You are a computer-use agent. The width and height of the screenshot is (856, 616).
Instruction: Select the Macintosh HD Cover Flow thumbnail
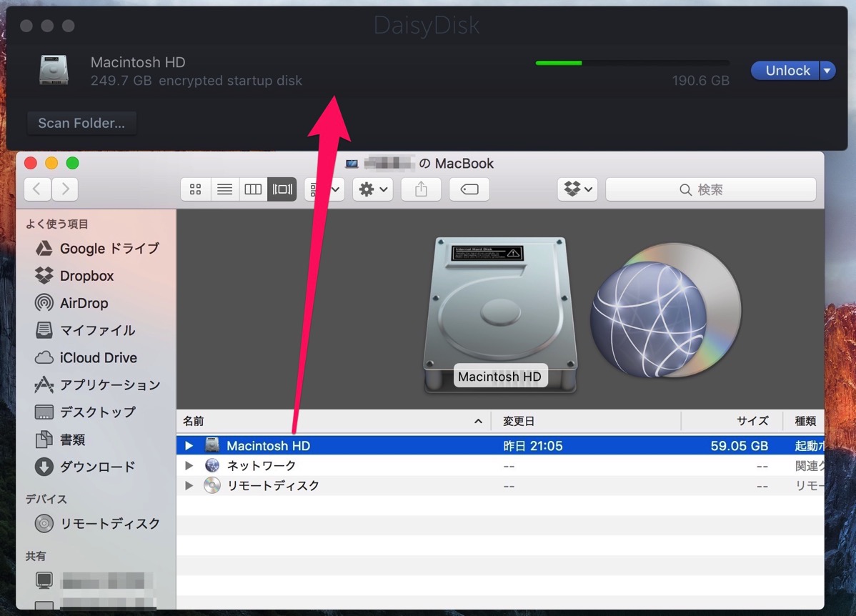[500, 315]
